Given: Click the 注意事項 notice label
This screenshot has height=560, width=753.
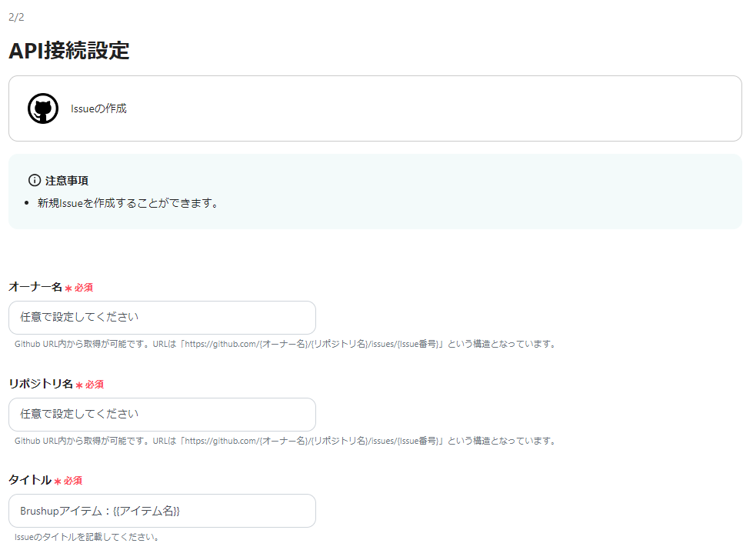Looking at the screenshot, I should click(x=68, y=181).
